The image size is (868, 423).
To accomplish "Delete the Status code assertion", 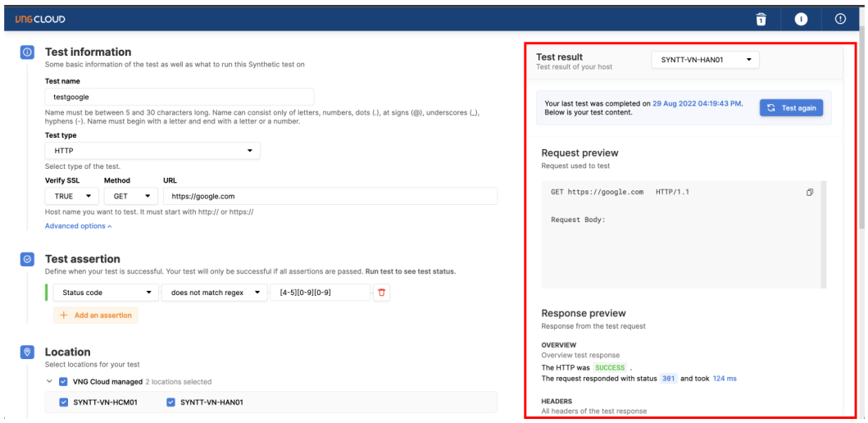I will click(x=380, y=293).
